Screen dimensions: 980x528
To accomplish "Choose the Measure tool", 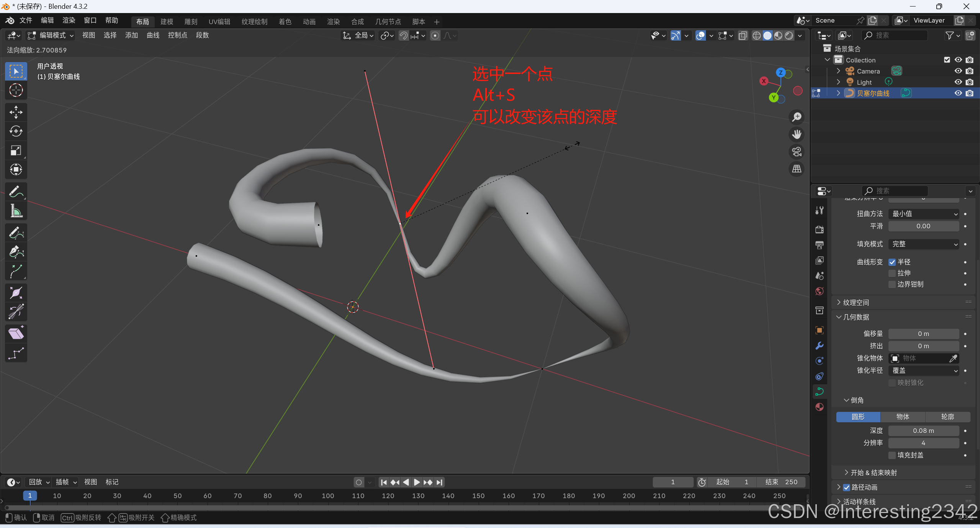I will pyautogui.click(x=16, y=211).
